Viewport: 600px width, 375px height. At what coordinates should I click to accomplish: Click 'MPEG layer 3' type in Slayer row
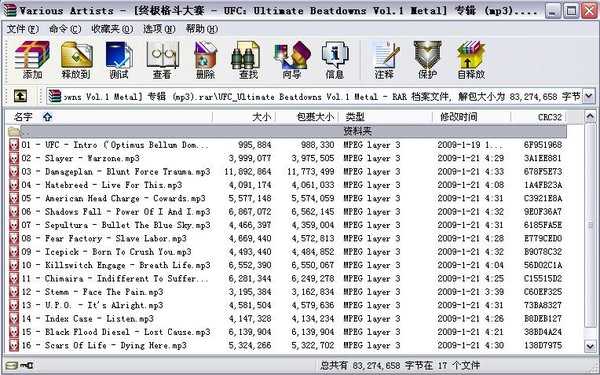[372, 158]
